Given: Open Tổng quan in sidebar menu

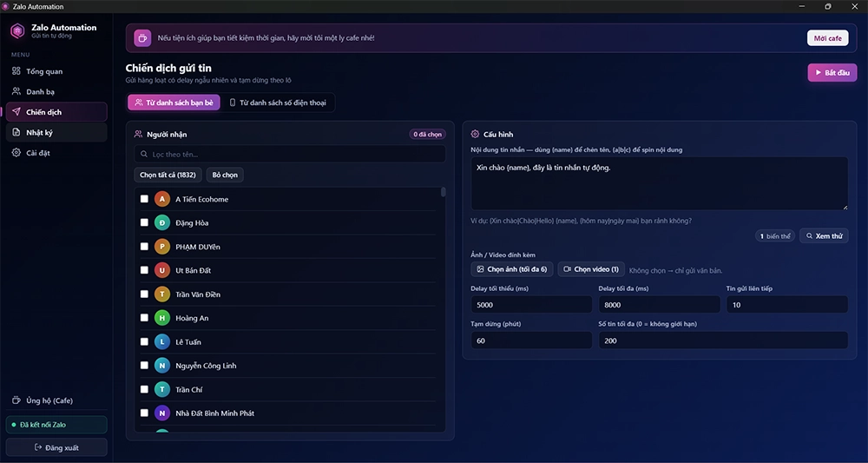Looking at the screenshot, I should [56, 71].
